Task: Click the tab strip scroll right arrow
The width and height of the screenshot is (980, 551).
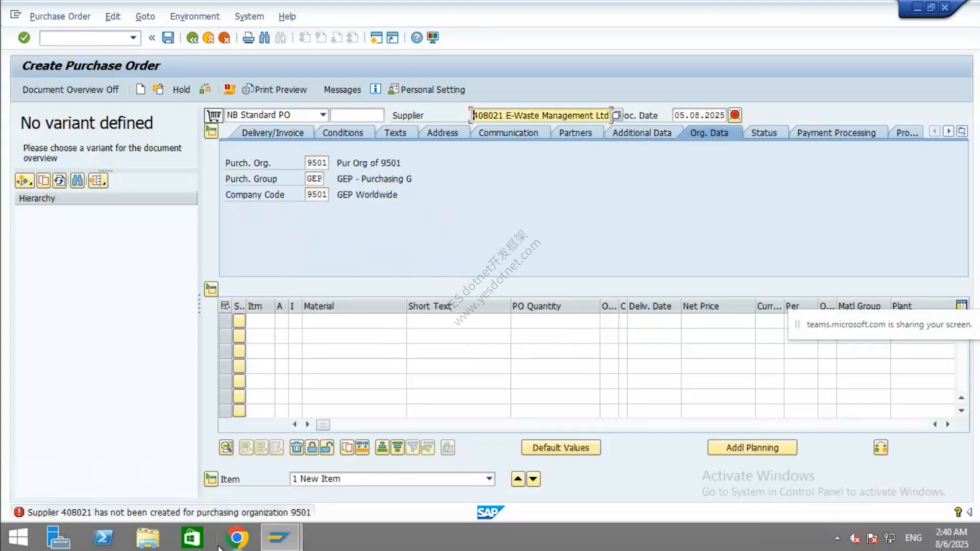Action: pyautogui.click(x=948, y=131)
